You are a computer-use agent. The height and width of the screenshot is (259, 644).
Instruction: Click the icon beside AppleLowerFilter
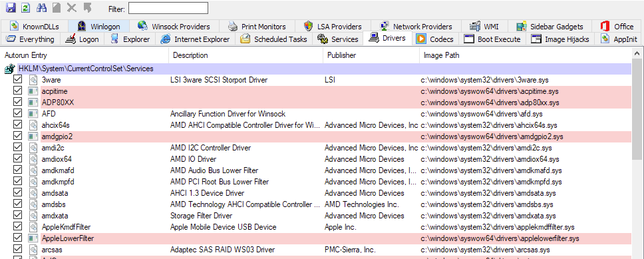point(33,238)
